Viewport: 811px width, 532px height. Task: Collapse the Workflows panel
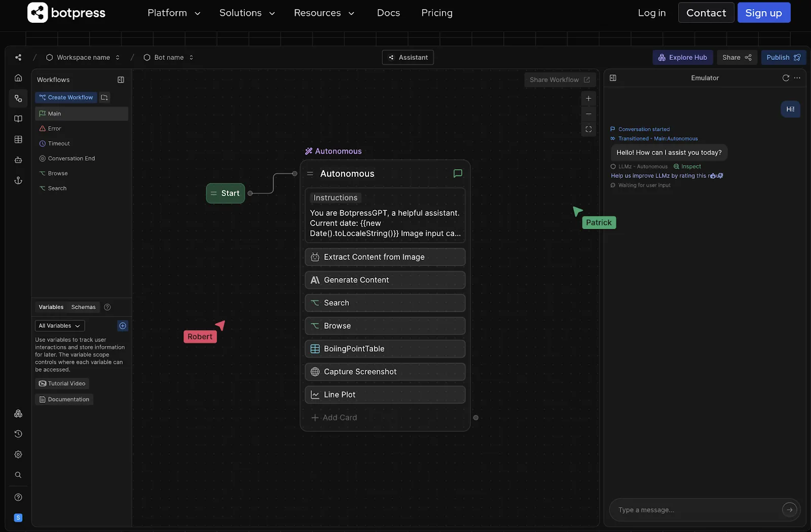coord(121,80)
